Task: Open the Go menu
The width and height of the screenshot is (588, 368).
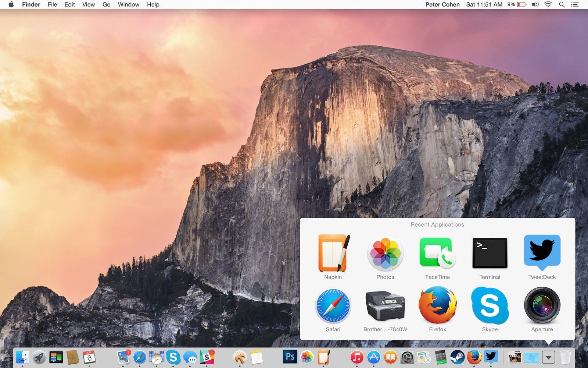Action: (x=106, y=4)
